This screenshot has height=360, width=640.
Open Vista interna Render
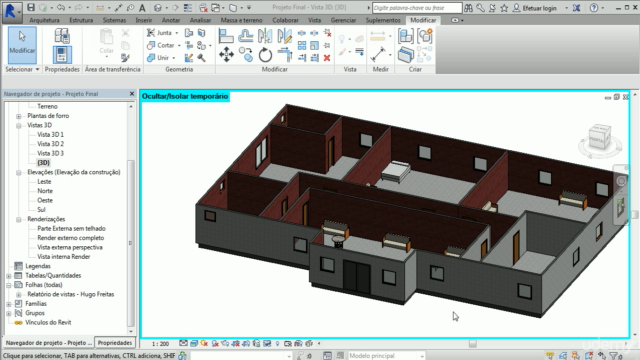[x=64, y=257]
